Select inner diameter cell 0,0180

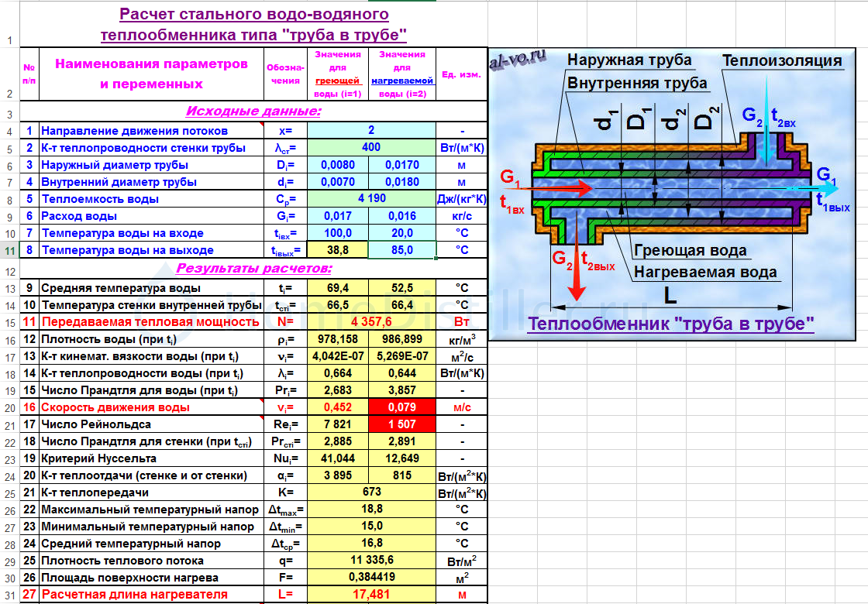[402, 182]
